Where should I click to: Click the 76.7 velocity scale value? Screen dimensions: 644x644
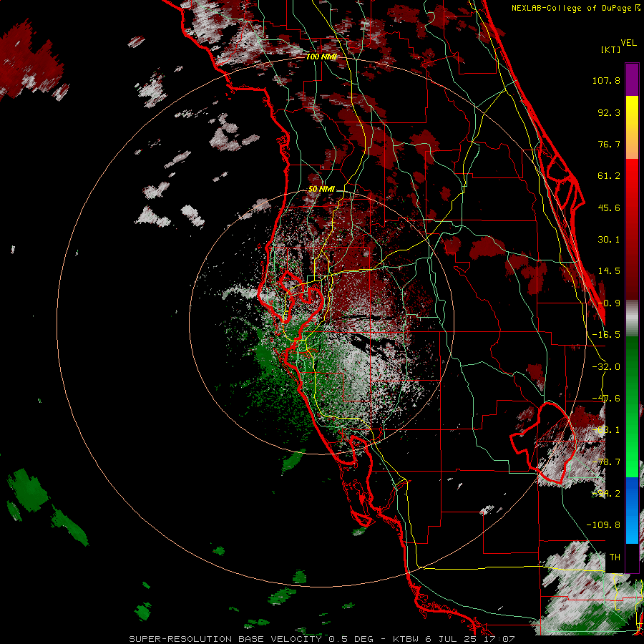[609, 144]
